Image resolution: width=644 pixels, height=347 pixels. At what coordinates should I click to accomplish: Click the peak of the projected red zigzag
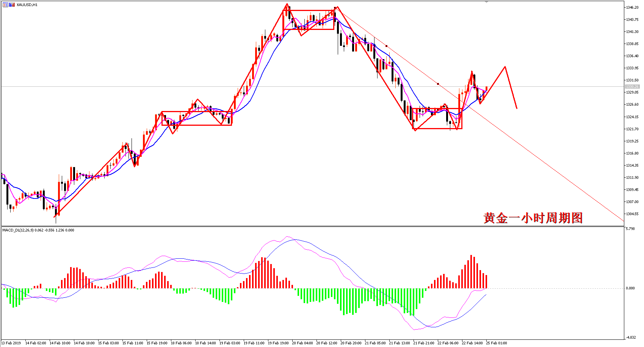coord(505,67)
